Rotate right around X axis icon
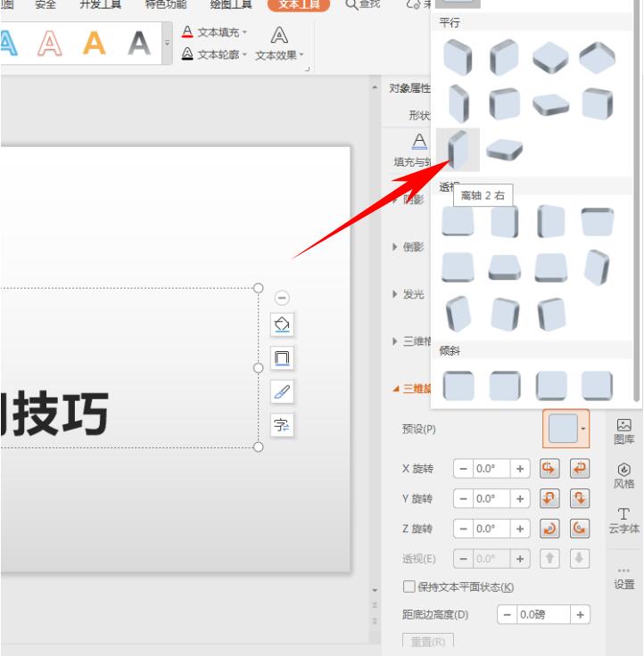 [580, 469]
